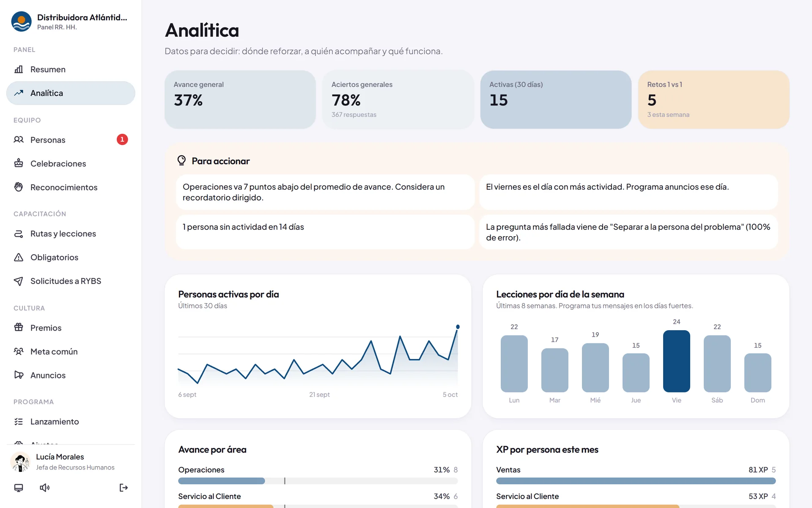Click the Ventas XP progress bar

pos(636,481)
